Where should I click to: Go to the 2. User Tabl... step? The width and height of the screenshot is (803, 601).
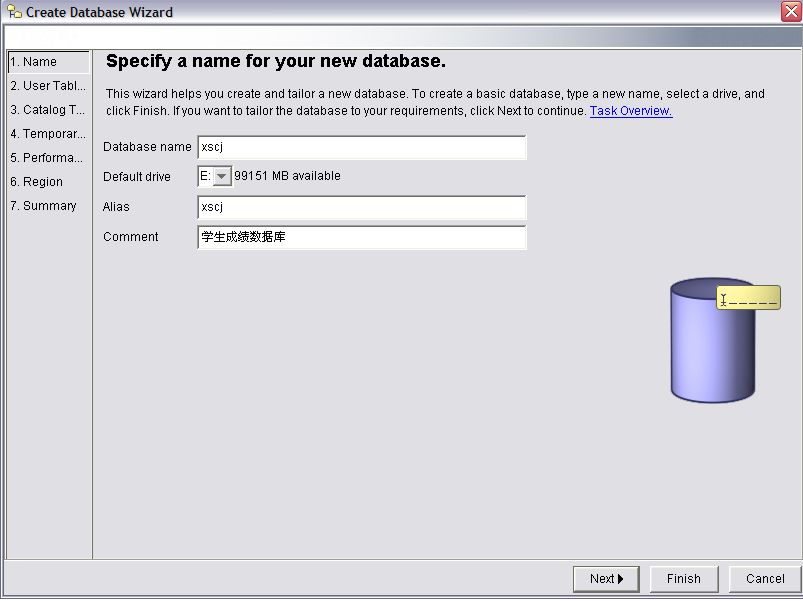pos(48,86)
